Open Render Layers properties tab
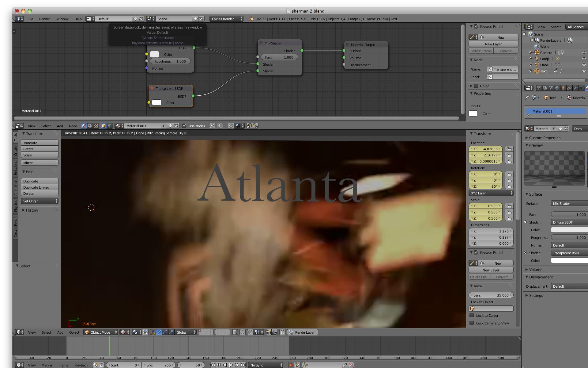588x368 pixels. click(545, 88)
